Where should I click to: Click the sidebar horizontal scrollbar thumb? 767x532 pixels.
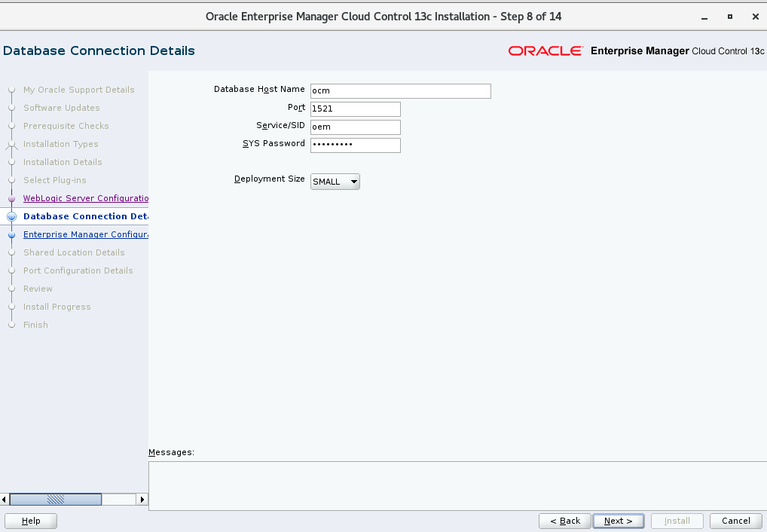tap(56, 499)
